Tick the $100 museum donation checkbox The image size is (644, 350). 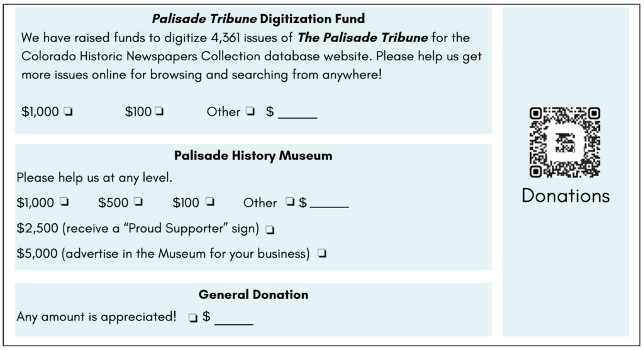pos(210,202)
